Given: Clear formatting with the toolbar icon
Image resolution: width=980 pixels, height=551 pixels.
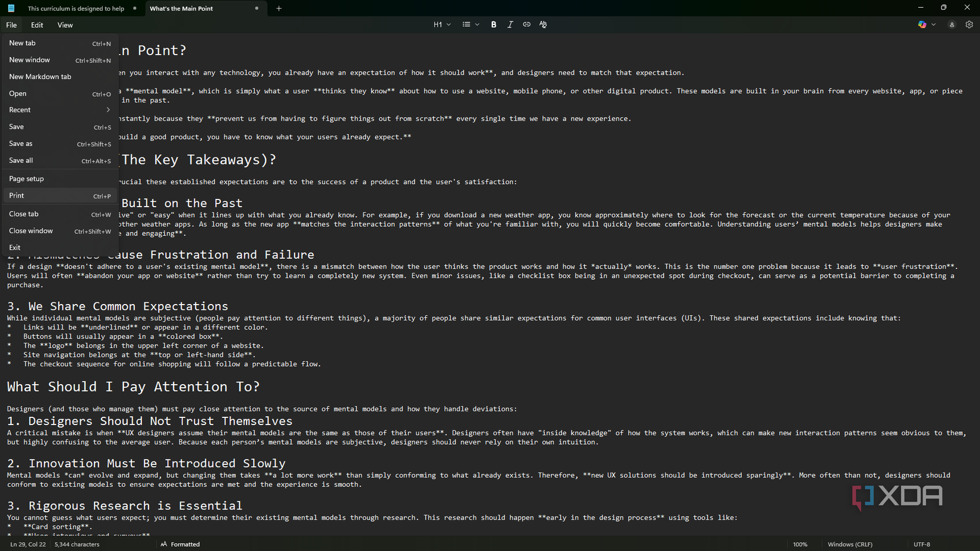Looking at the screenshot, I should pos(543,24).
